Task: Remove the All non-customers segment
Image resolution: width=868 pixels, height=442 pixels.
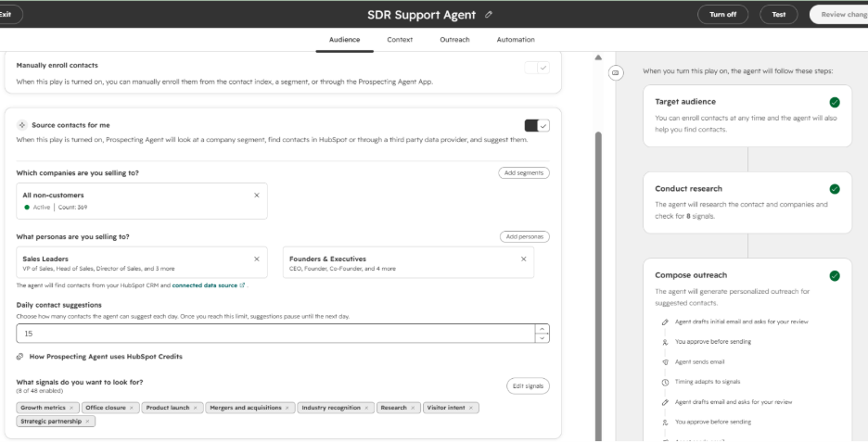Action: click(256, 196)
